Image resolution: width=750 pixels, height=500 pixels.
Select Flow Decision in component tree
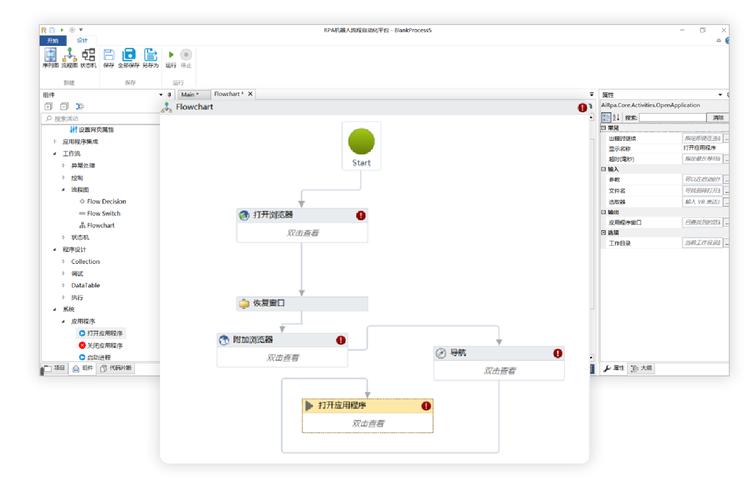point(105,201)
